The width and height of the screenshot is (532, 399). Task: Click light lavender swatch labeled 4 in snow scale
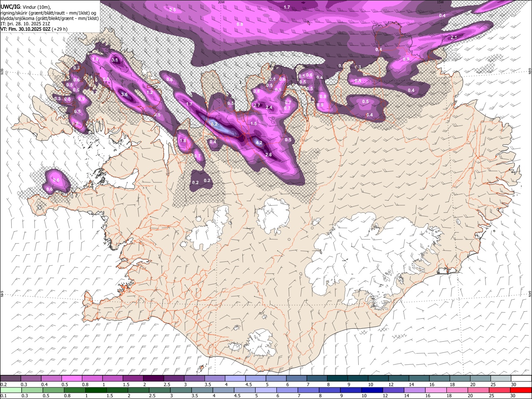235,378
